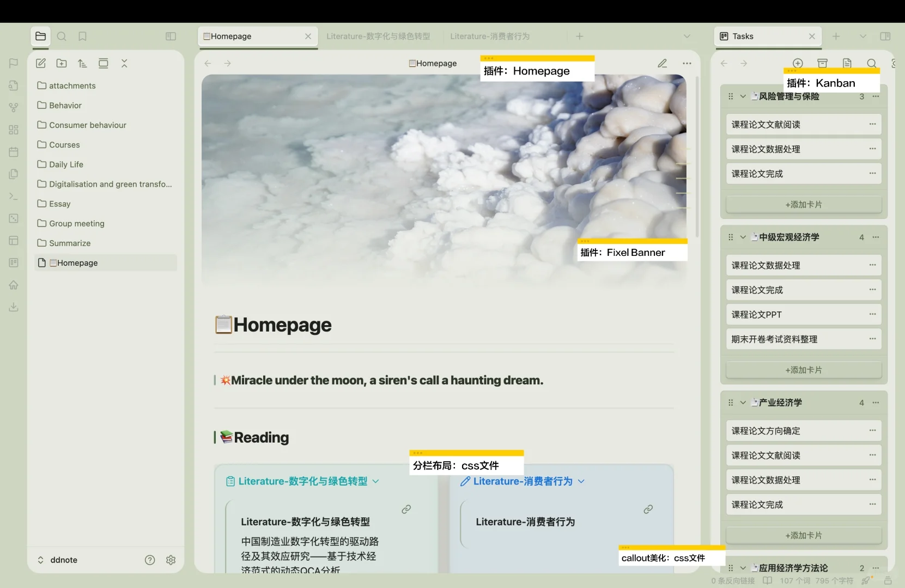Switch to the Literature-消费者行为 tab
The width and height of the screenshot is (905, 588).
(x=490, y=36)
